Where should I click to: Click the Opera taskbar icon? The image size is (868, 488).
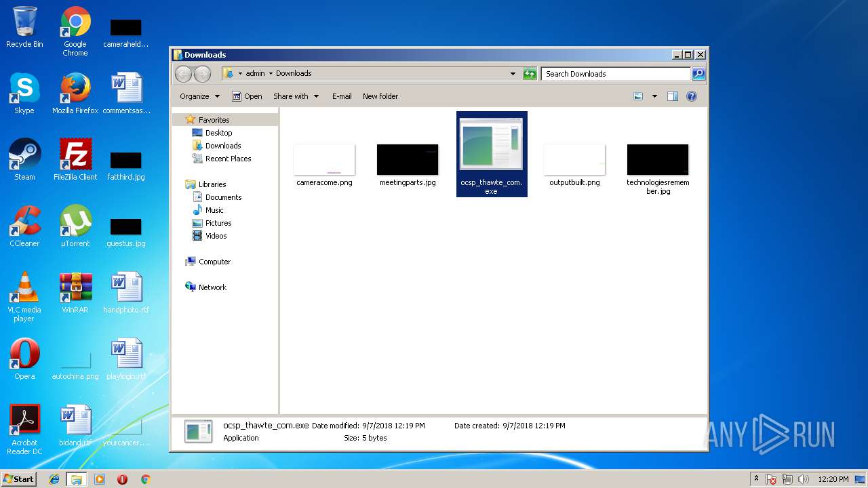(x=122, y=479)
